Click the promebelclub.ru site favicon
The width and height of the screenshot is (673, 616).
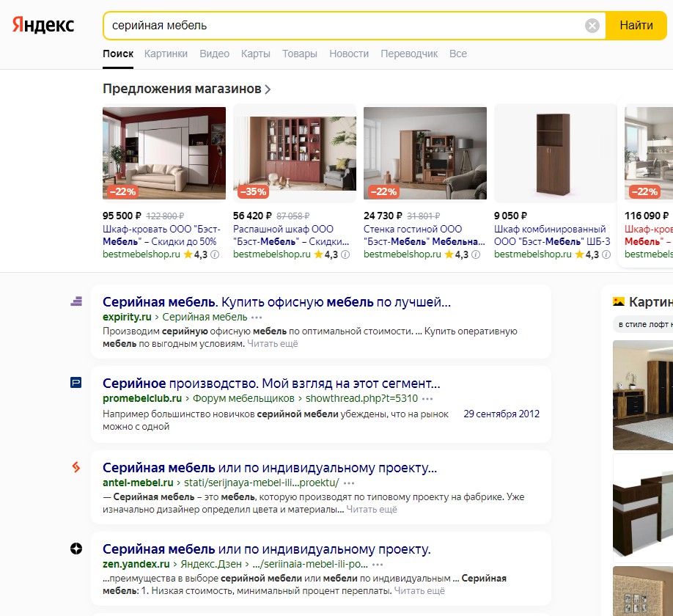click(x=76, y=383)
